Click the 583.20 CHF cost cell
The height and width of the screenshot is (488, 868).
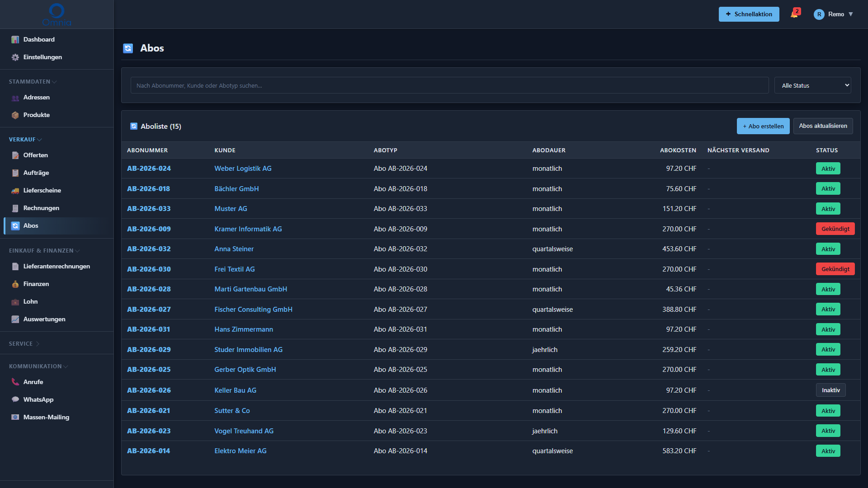pyautogui.click(x=679, y=451)
